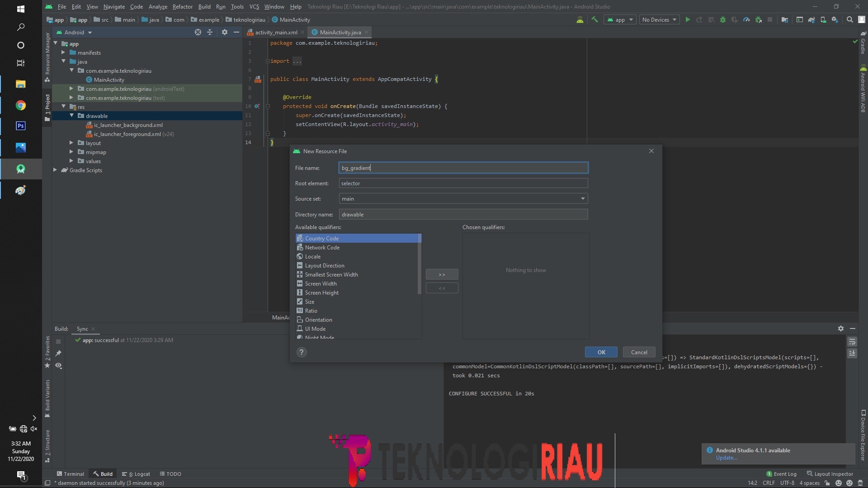Open the Source set dropdown showing main
Viewport: 868px width, 488px height.
(583, 199)
